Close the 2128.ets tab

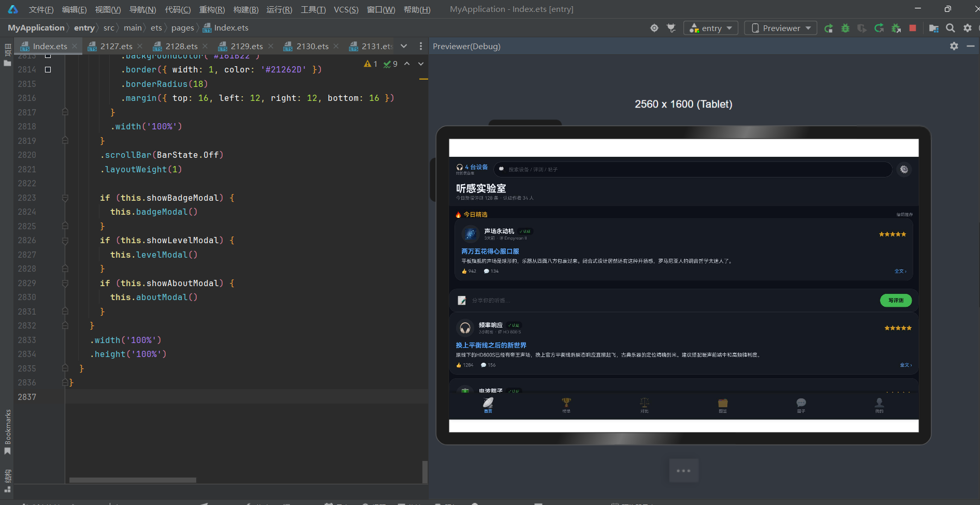205,46
